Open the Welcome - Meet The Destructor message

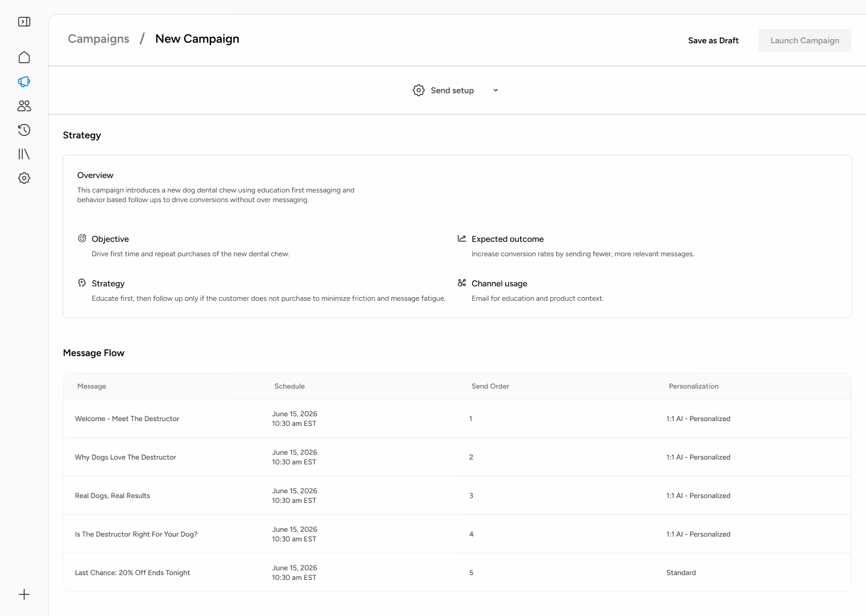(127, 418)
